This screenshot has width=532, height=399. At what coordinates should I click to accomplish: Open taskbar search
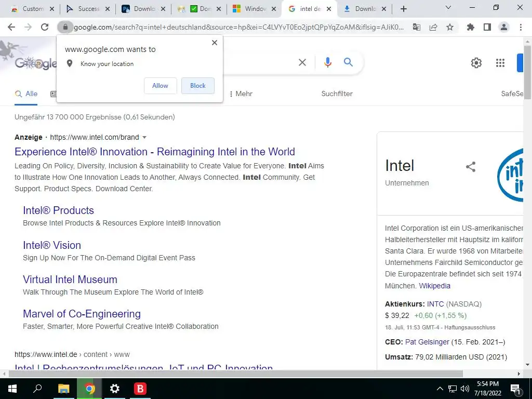pyautogui.click(x=37, y=389)
